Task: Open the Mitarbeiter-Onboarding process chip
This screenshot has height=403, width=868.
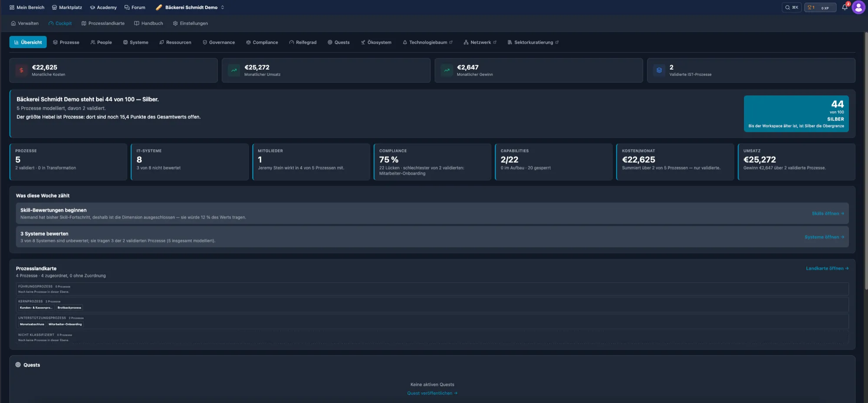Action: click(x=65, y=324)
